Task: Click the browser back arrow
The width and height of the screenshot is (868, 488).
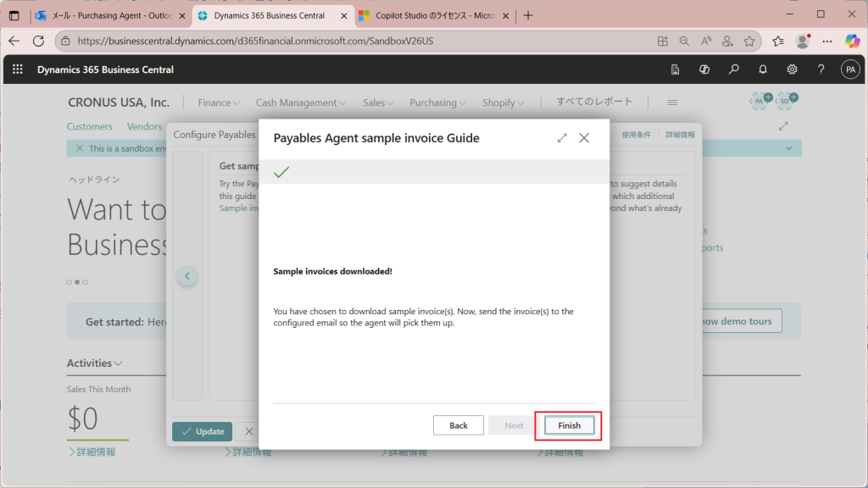Action: pos(14,41)
